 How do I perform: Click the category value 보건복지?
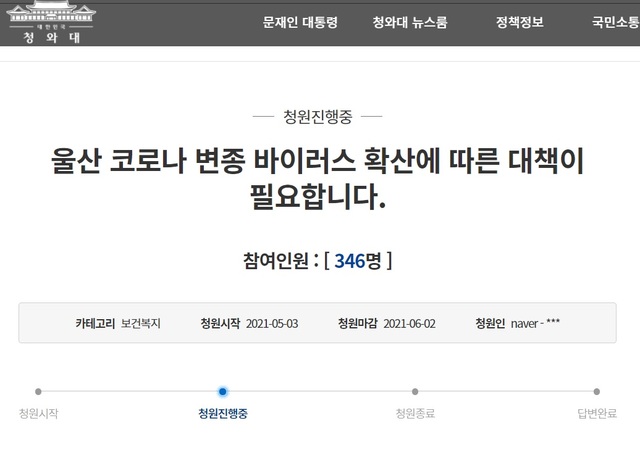point(140,324)
